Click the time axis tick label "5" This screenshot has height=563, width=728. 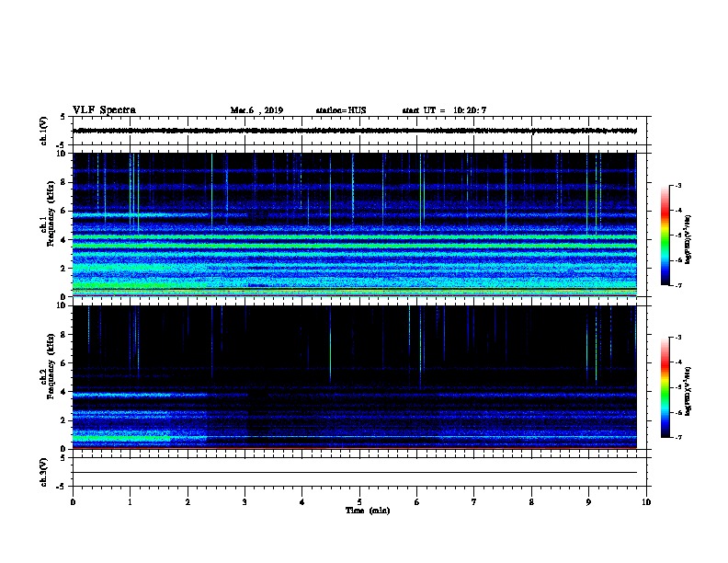tap(359, 502)
